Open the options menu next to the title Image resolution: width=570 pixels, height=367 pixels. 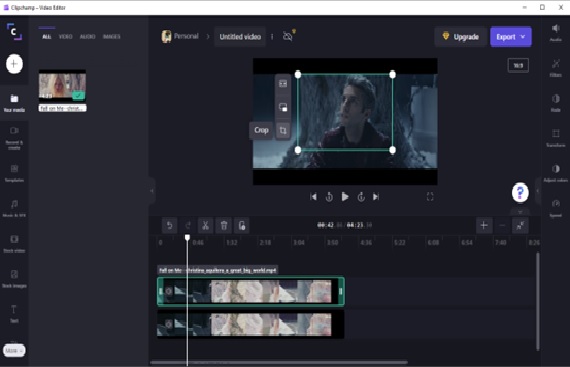click(x=272, y=37)
